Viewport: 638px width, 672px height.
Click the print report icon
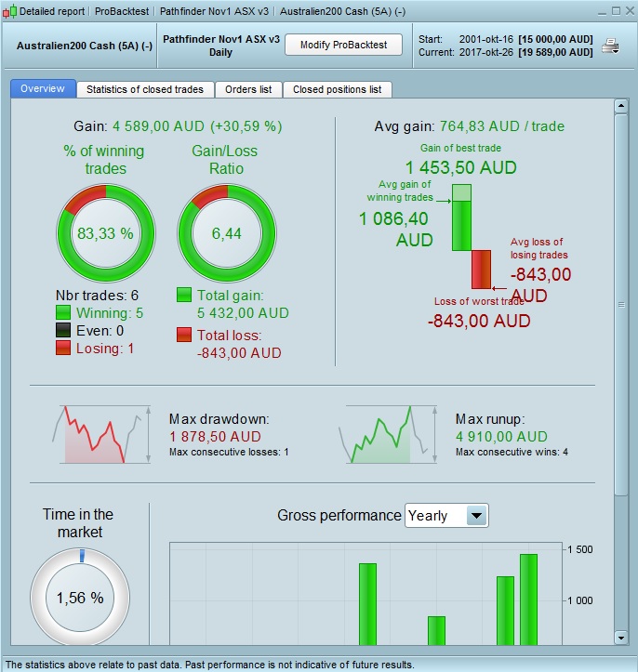(610, 46)
